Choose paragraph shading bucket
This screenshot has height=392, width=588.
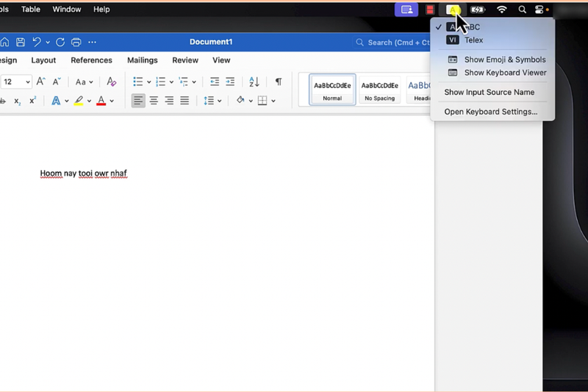tap(240, 100)
